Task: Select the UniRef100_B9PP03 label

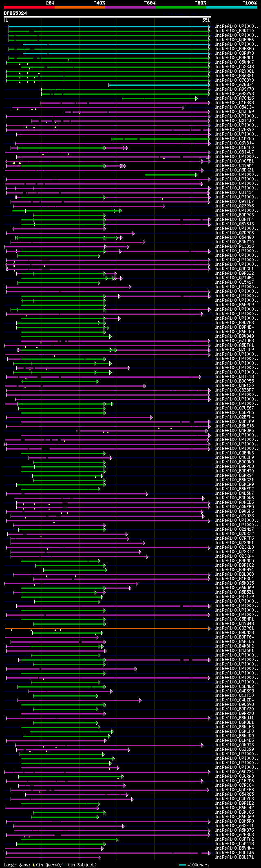Action: (234, 215)
